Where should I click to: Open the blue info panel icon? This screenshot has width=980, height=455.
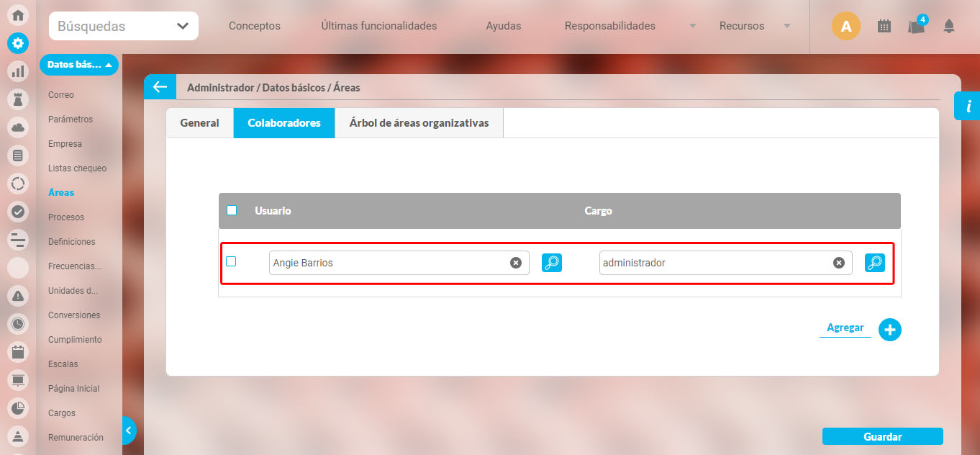[968, 107]
